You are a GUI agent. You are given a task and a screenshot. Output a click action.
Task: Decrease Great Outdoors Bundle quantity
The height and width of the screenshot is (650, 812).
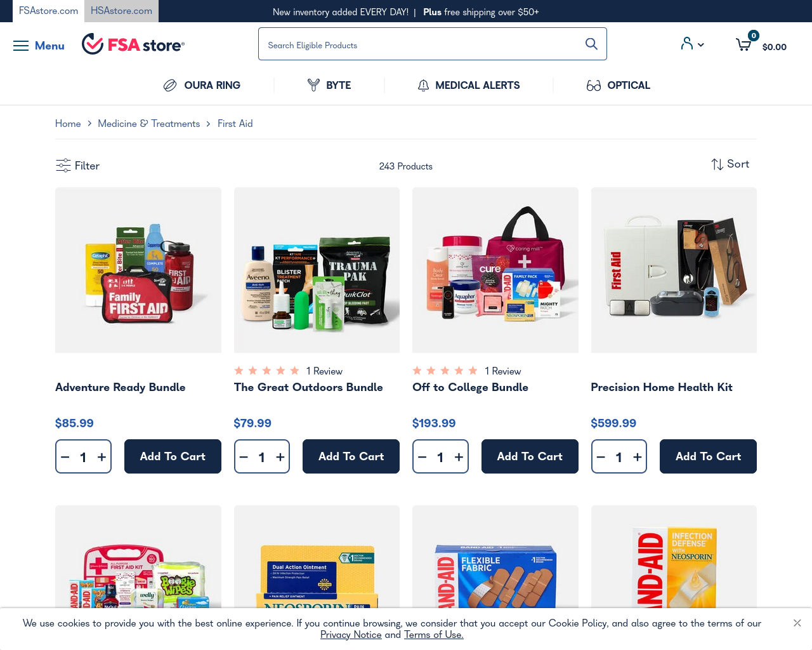coord(244,457)
